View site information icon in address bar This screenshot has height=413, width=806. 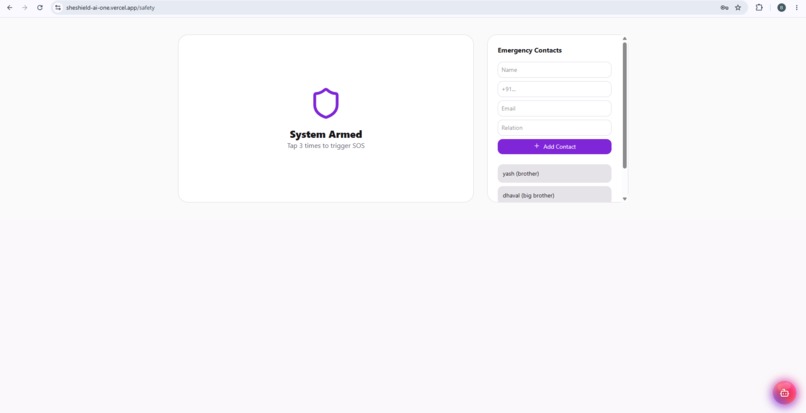(58, 8)
